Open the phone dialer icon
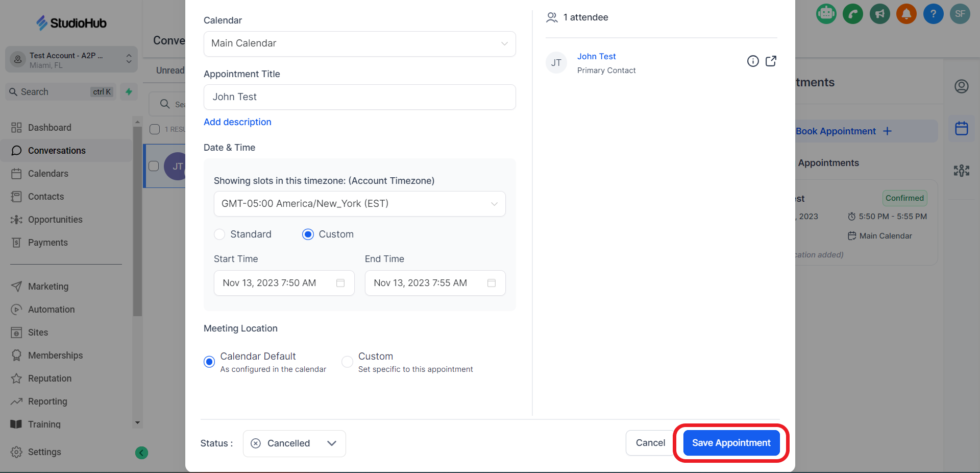Screen dimensions: 980x473 [853, 14]
